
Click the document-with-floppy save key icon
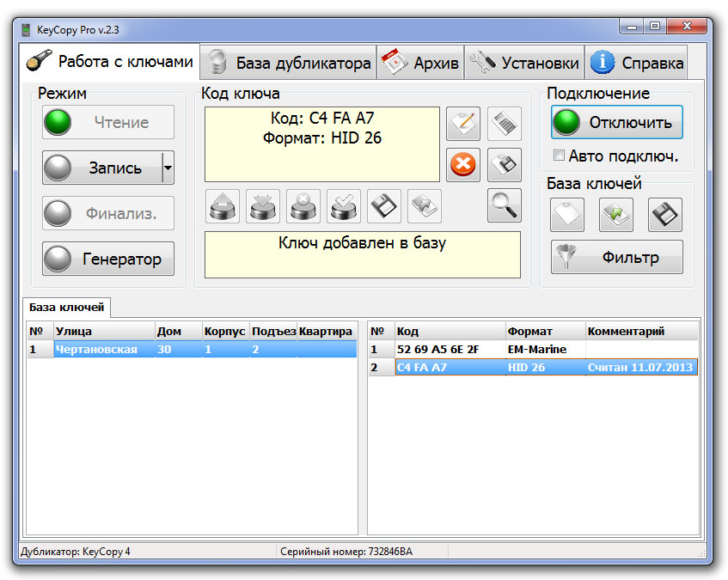point(505,165)
